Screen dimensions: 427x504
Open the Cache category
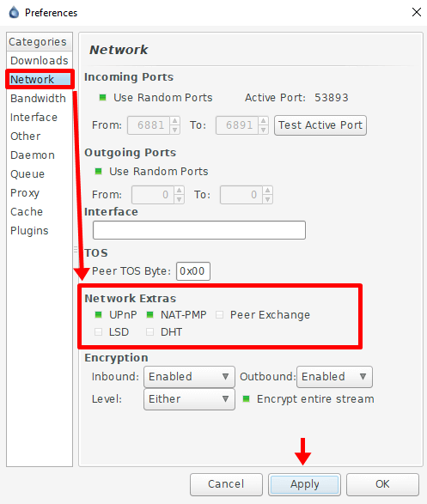(x=40, y=212)
